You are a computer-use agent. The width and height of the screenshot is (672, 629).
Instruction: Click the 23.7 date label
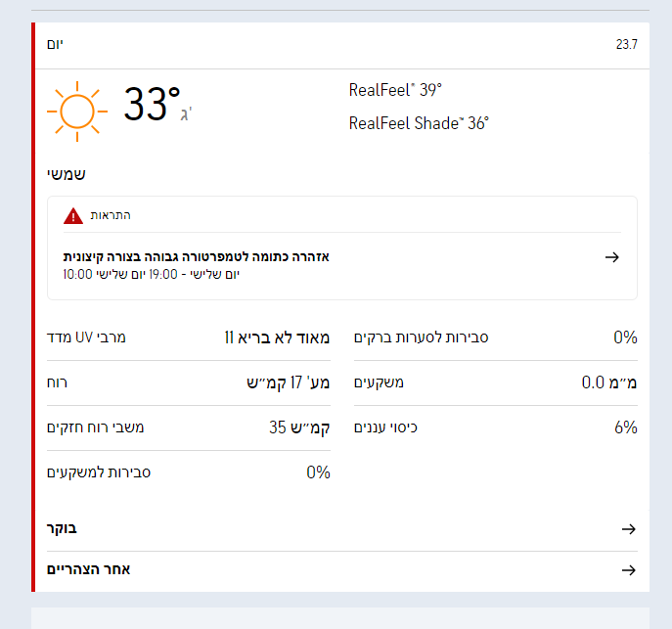point(626,45)
